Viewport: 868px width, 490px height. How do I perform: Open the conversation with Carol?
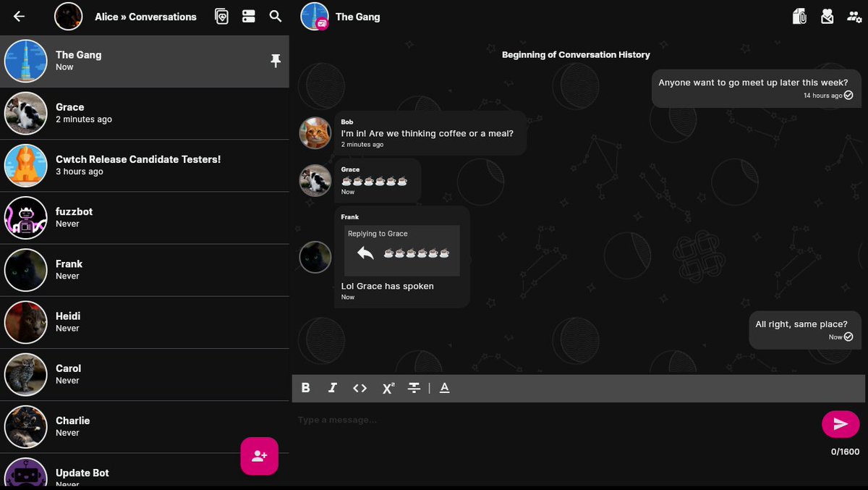[x=145, y=374]
